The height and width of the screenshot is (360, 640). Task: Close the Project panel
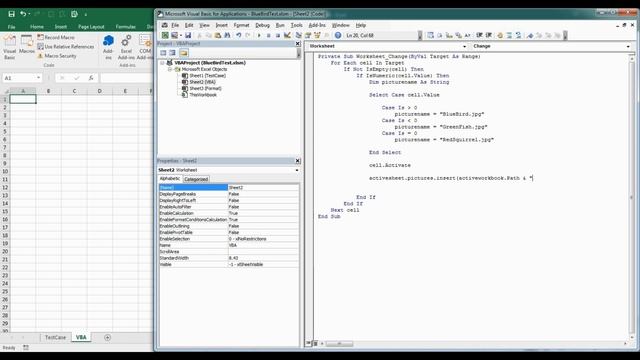point(298,44)
